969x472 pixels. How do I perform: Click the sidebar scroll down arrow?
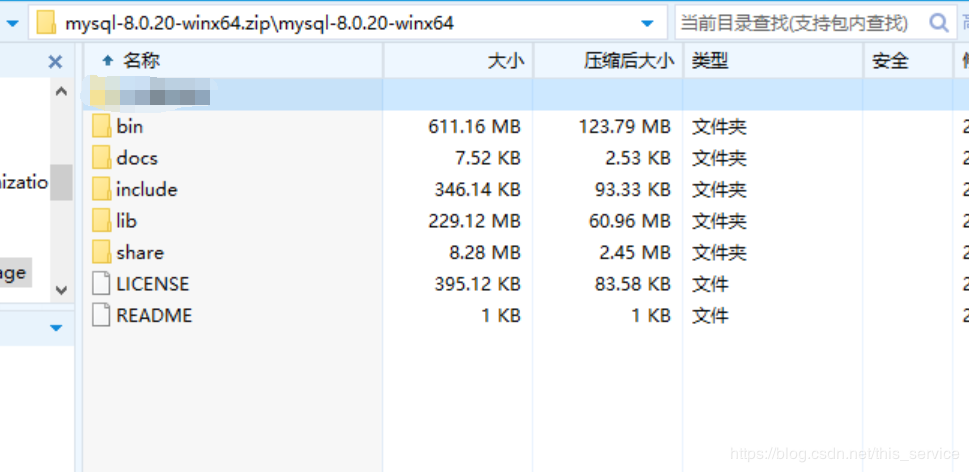coord(61,289)
